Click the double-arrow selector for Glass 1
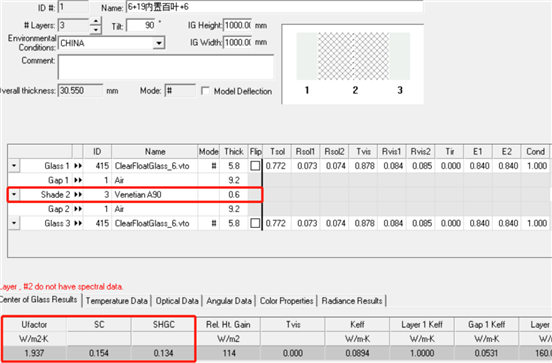This screenshot has width=552, height=363. (x=78, y=166)
